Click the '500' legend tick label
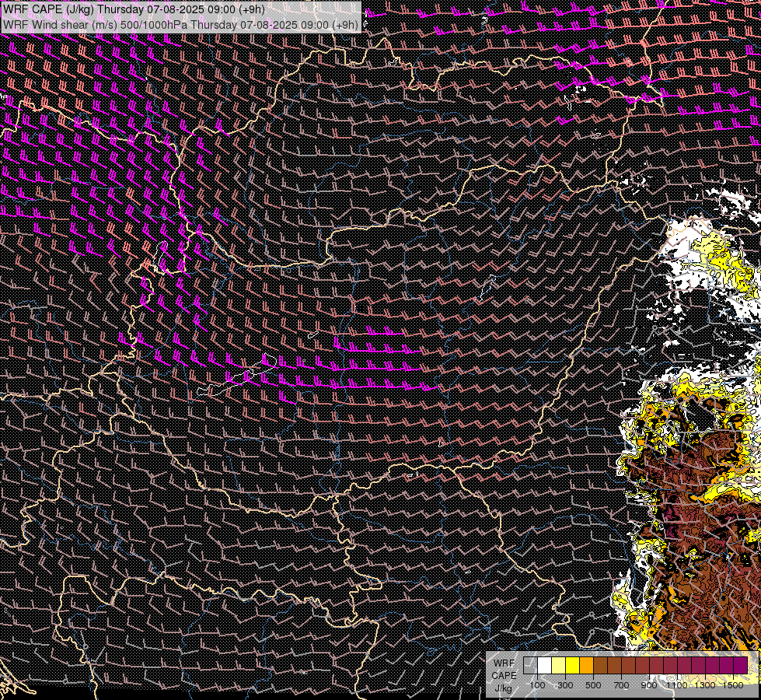Screen dimensions: 761x700 pyautogui.click(x=593, y=685)
